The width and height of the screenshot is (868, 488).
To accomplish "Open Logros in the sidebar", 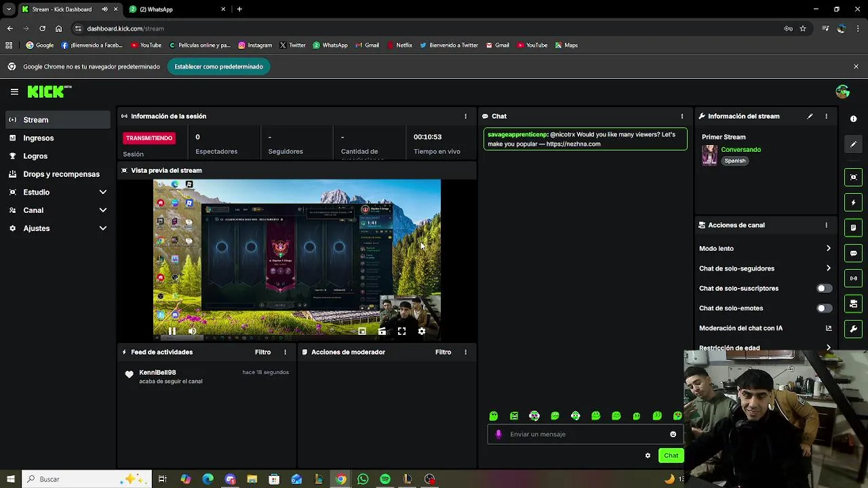I will point(58,156).
